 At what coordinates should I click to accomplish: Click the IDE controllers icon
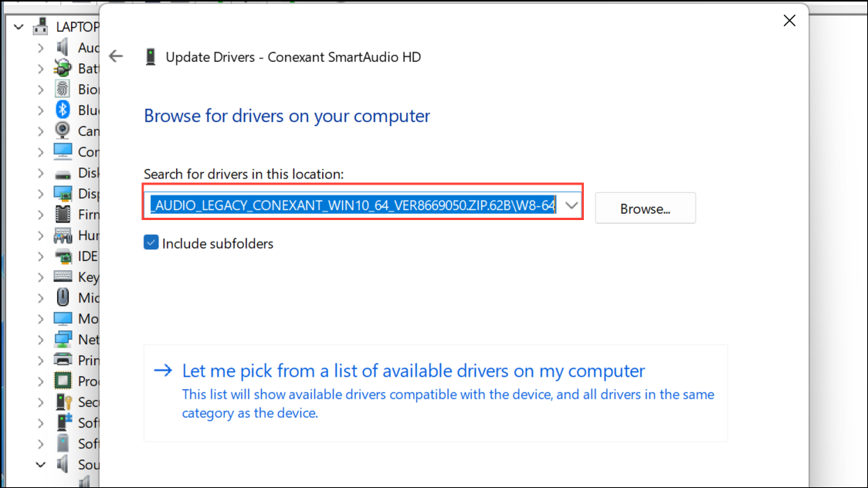coord(63,256)
